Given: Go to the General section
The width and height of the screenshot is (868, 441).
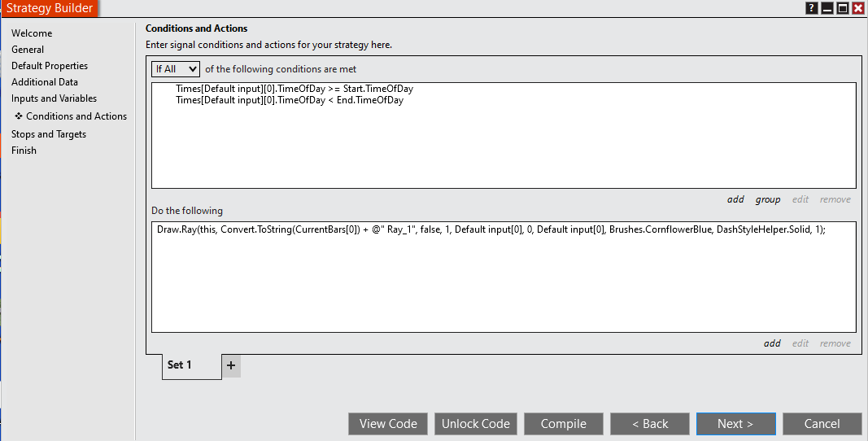Looking at the screenshot, I should (28, 50).
